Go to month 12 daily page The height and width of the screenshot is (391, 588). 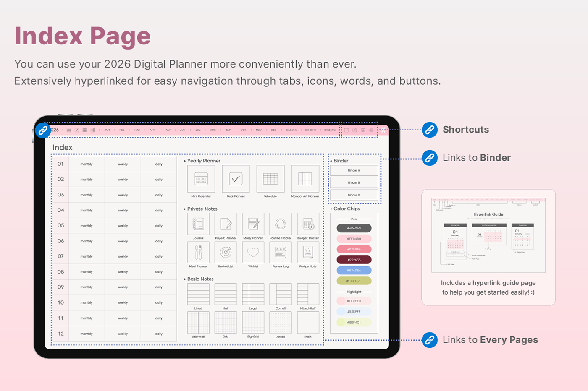pos(159,334)
